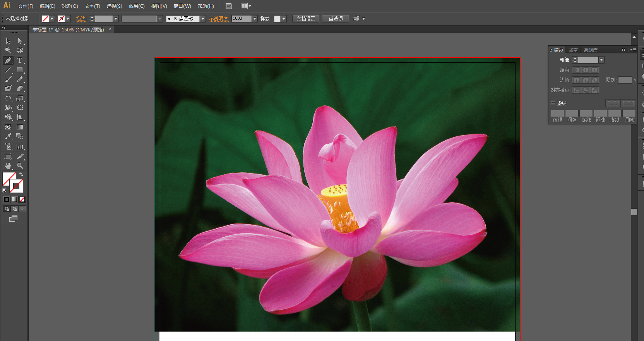This screenshot has width=644, height=341.
Task: Select the Pencil tool
Action: click(20, 79)
